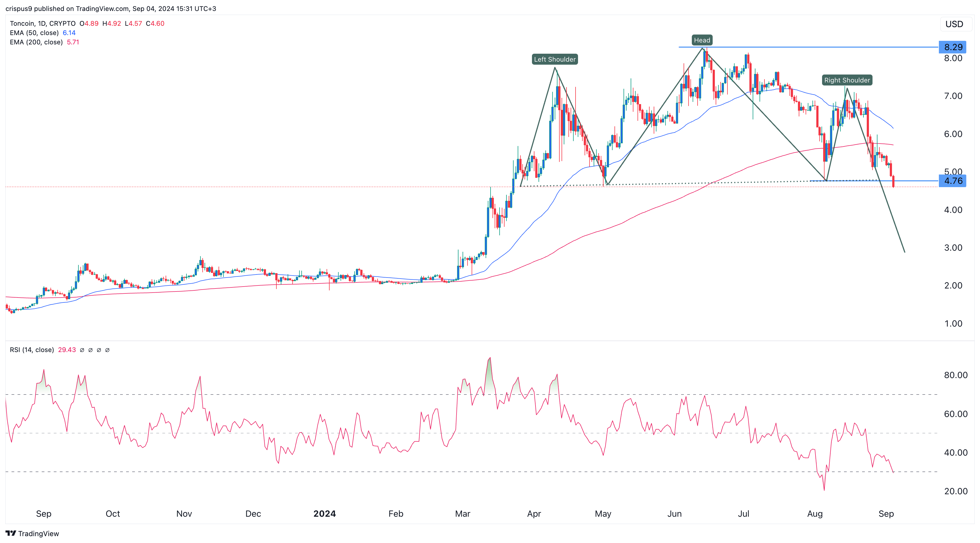The image size is (980, 543).
Task: Select the Right Shoulder label
Action: pyautogui.click(x=847, y=80)
